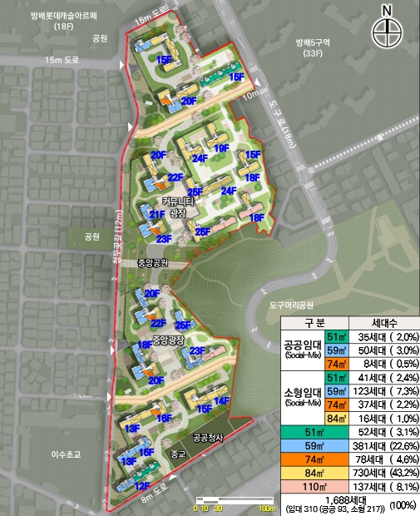Click the 84㎡ yellow legend row
The width and height of the screenshot is (420, 516).
click(351, 473)
